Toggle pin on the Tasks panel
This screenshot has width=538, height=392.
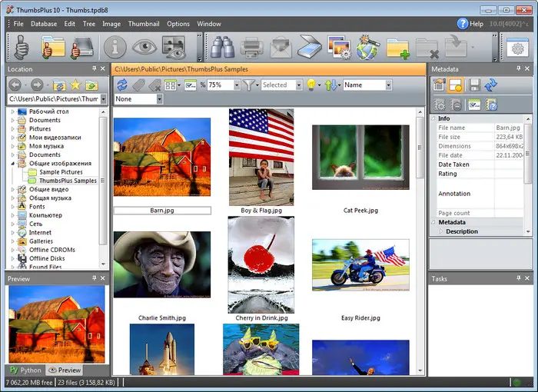pos(519,278)
